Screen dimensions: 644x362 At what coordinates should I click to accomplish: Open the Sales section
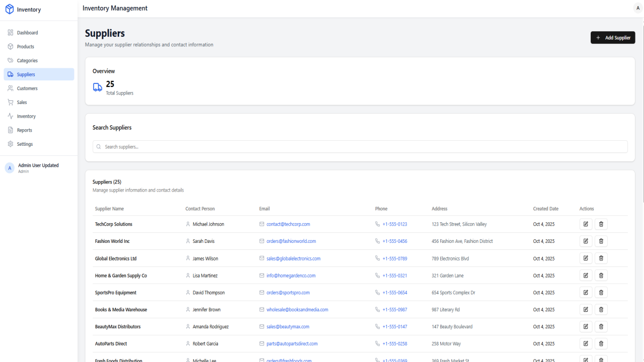pyautogui.click(x=39, y=102)
